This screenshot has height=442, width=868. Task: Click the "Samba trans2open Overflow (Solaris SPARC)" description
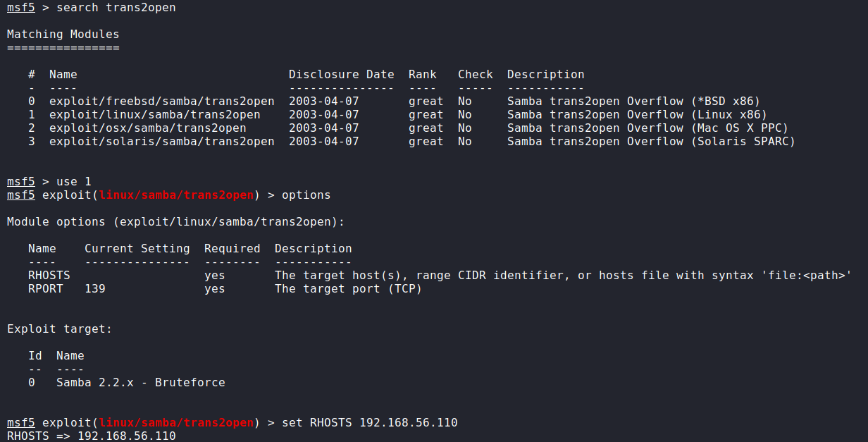[651, 141]
